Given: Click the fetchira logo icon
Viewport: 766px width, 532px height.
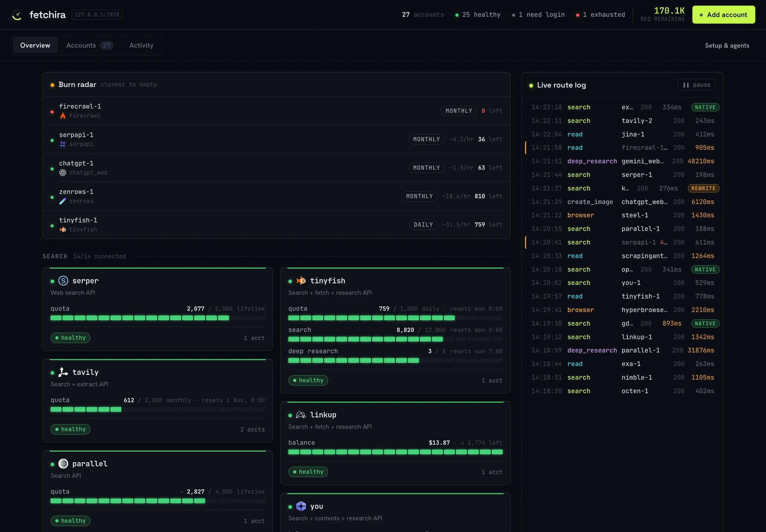Looking at the screenshot, I should [17, 15].
